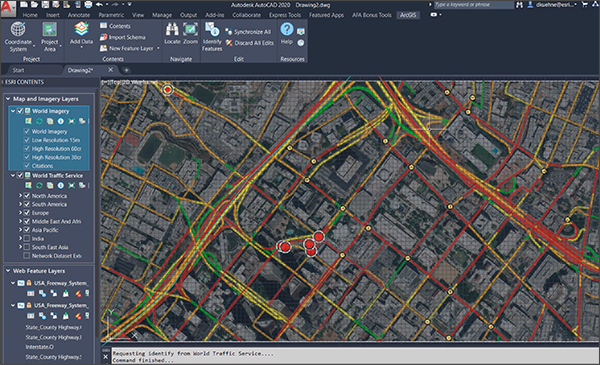Screen dimensions: 600x365
Task: Click the Open folder quick-access icon
Action: tap(34, 5)
